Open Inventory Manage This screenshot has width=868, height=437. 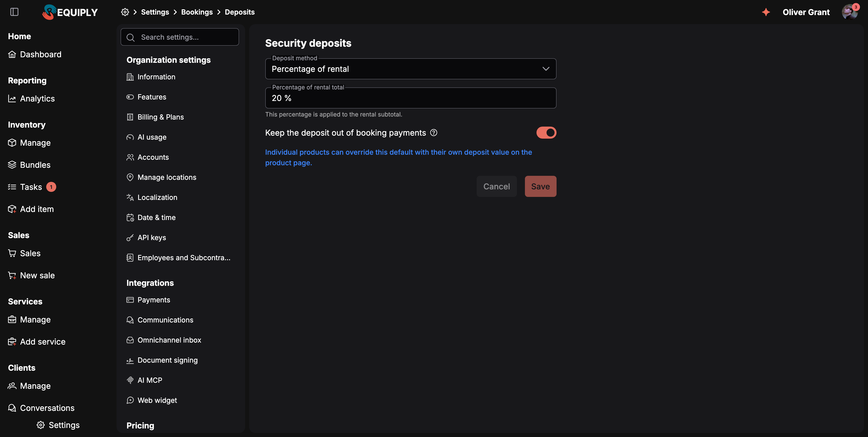tap(29, 142)
